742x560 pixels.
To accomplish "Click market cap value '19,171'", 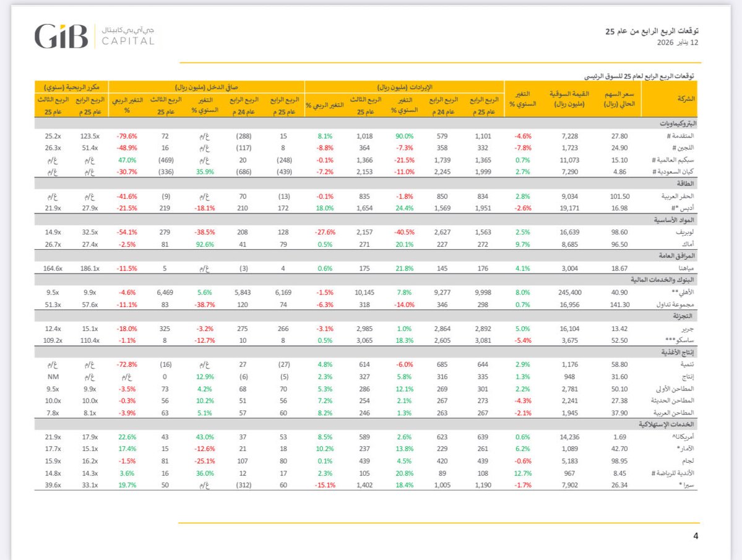I will [x=569, y=208].
